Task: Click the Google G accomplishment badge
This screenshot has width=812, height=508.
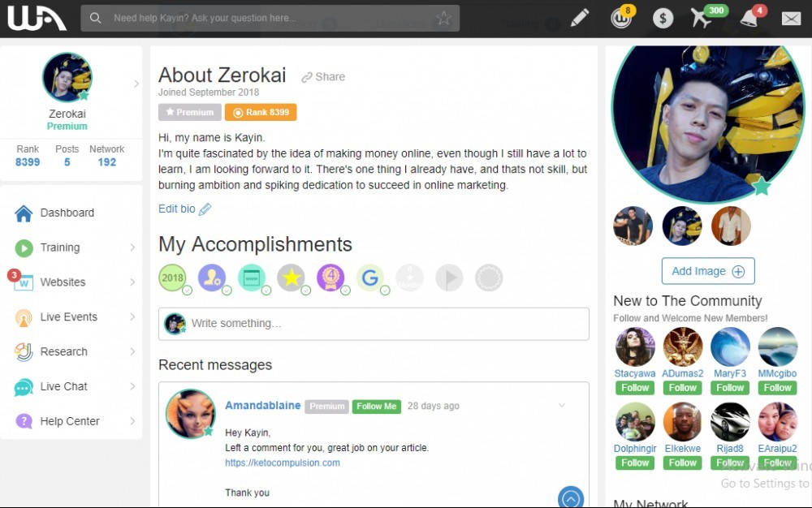Action: pyautogui.click(x=370, y=278)
